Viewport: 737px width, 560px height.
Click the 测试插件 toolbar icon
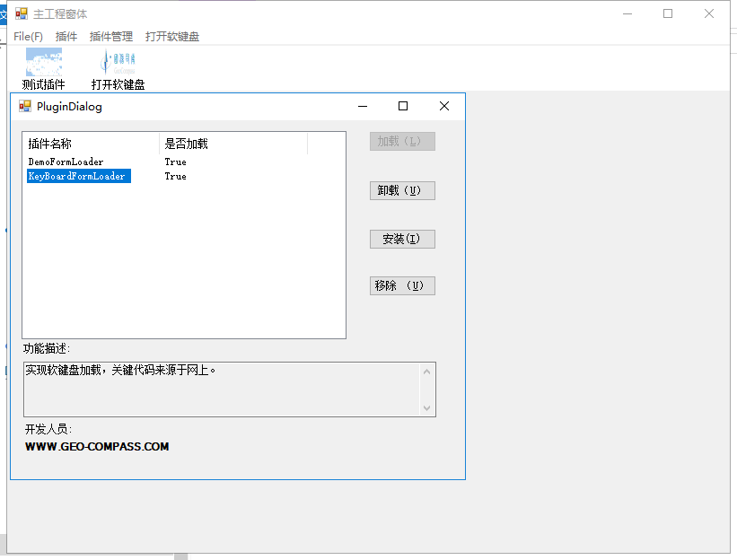[43, 62]
